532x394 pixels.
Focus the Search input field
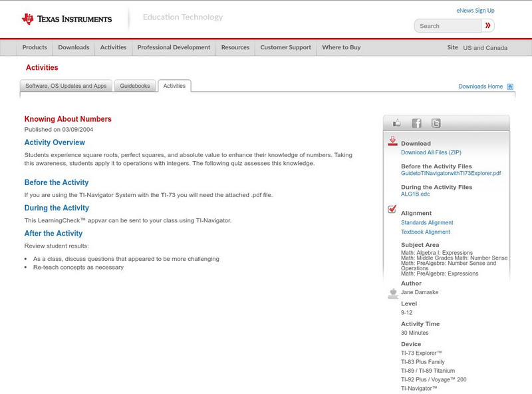tap(448, 26)
